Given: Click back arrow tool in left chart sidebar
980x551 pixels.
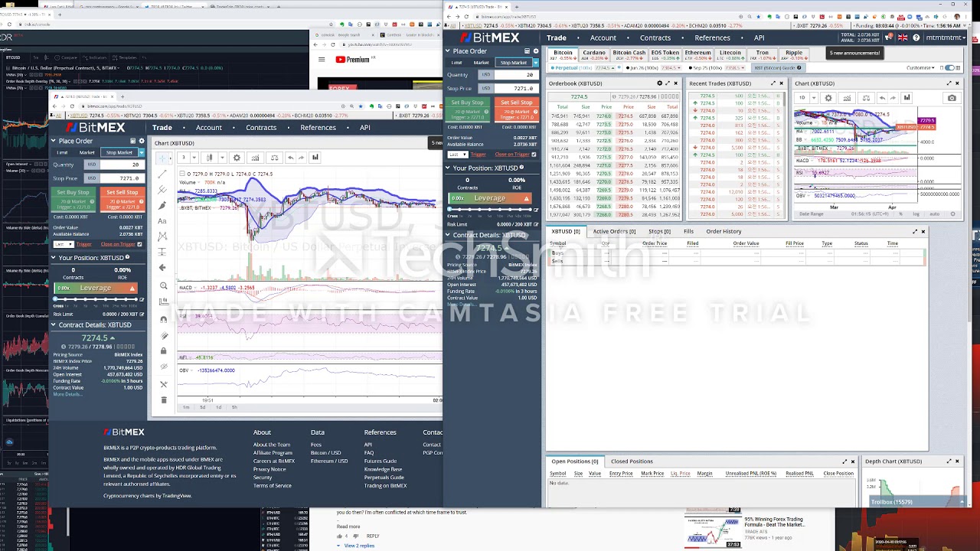Looking at the screenshot, I should tap(162, 267).
